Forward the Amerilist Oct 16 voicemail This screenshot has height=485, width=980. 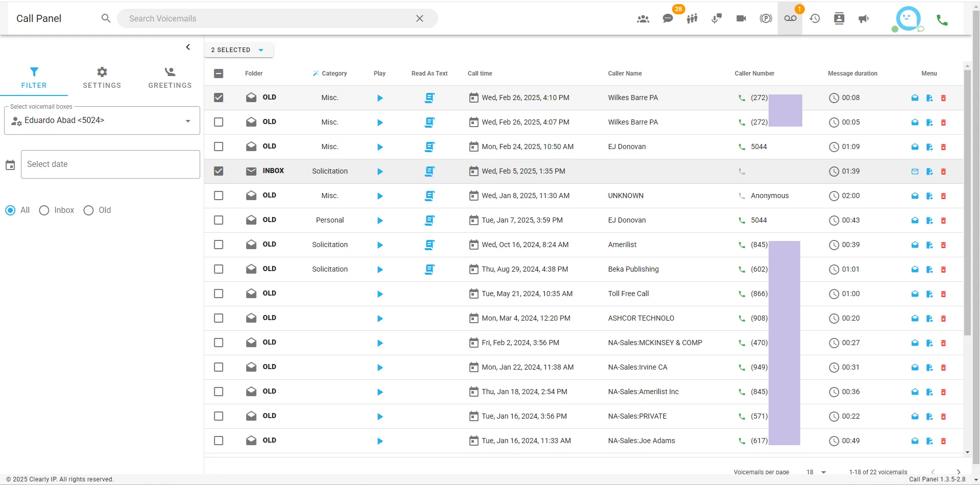(x=929, y=245)
